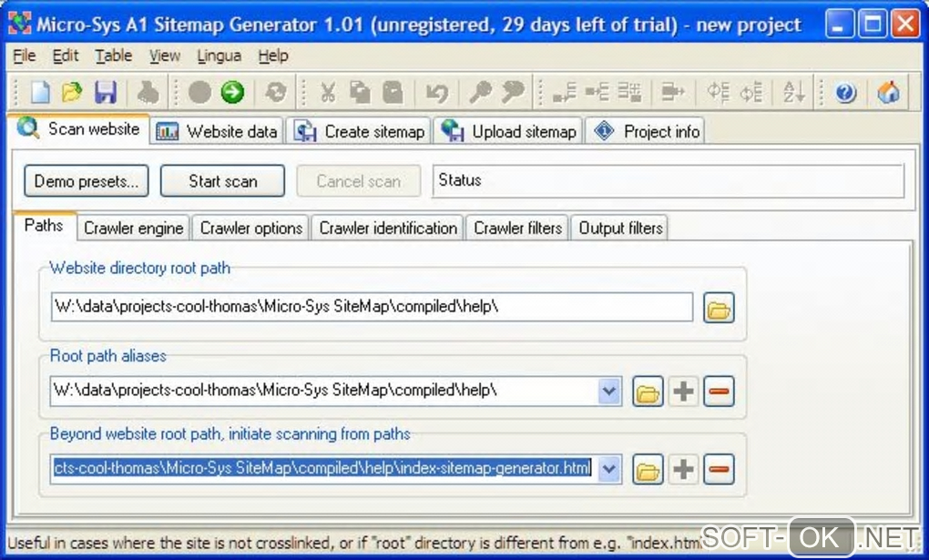Click the Paste clipboard toolbar icon
This screenshot has height=560, width=929.
[393, 93]
